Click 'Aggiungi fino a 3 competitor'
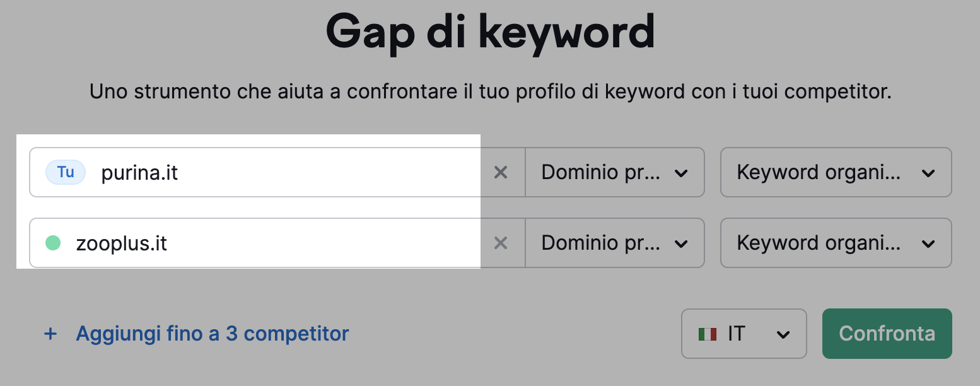The image size is (980, 386). pos(211,334)
